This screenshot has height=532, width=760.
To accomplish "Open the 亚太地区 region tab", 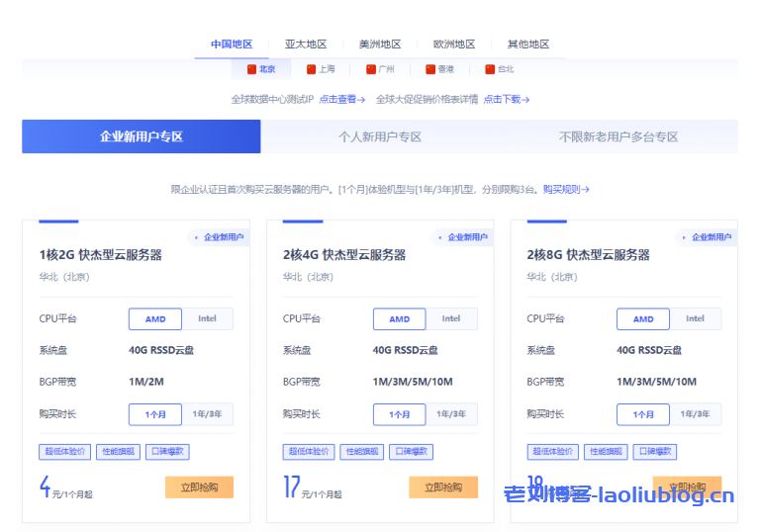I will click(x=305, y=44).
